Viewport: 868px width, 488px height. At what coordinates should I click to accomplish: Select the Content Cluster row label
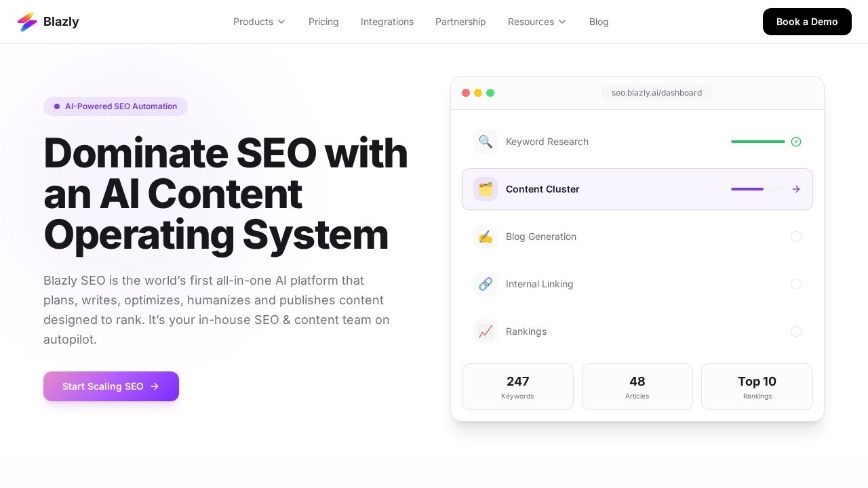pyautogui.click(x=542, y=189)
